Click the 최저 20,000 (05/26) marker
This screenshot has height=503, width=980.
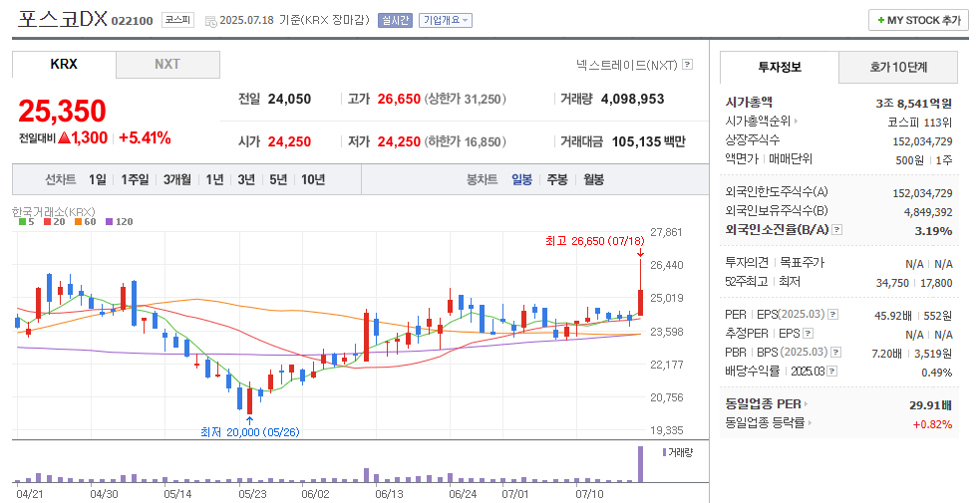[250, 432]
